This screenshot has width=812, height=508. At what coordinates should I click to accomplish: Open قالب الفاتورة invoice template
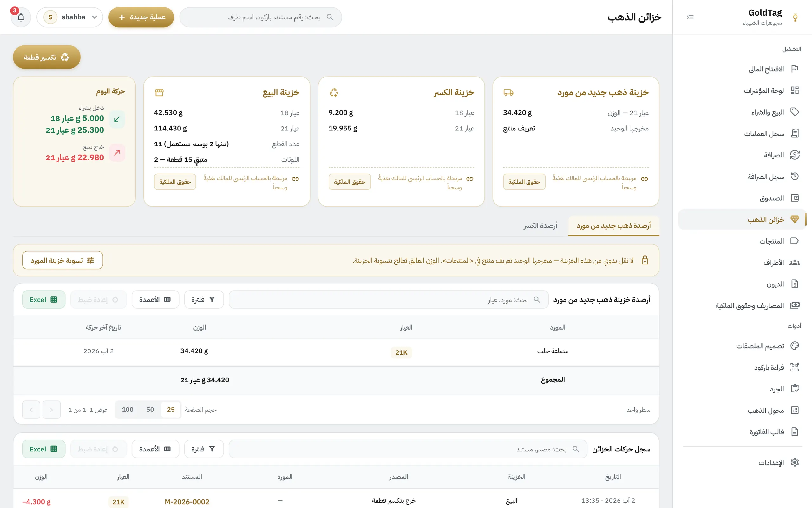tap(742, 432)
